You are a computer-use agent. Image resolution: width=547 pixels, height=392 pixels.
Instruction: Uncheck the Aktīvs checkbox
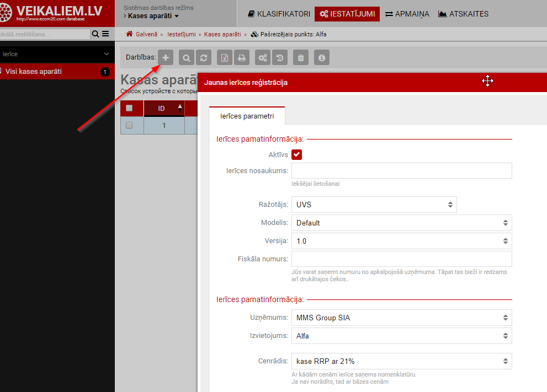point(296,155)
